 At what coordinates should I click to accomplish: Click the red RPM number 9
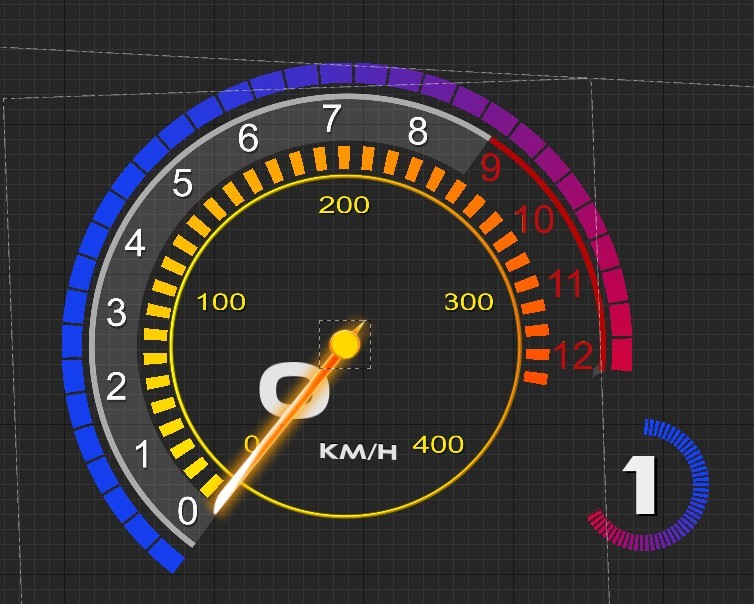click(490, 167)
